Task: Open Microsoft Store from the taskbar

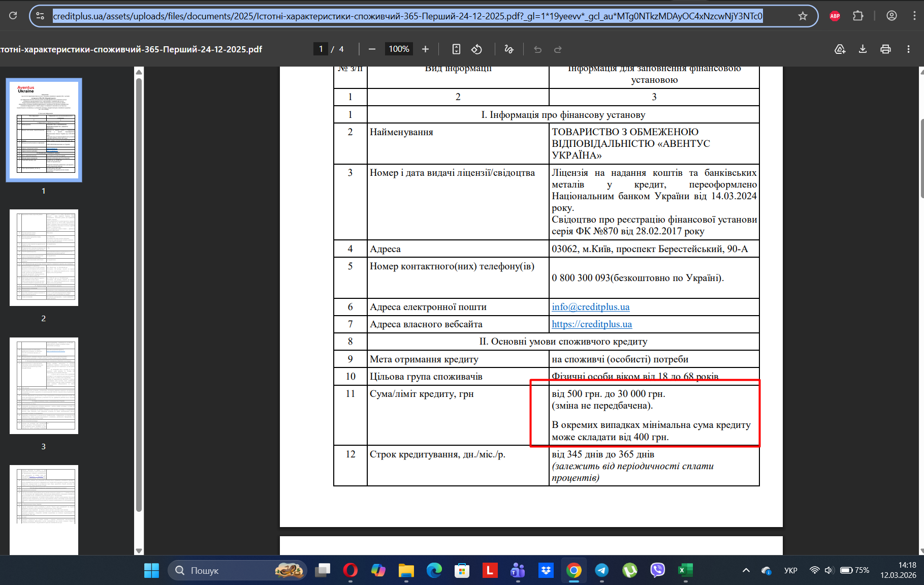Action: (x=462, y=570)
